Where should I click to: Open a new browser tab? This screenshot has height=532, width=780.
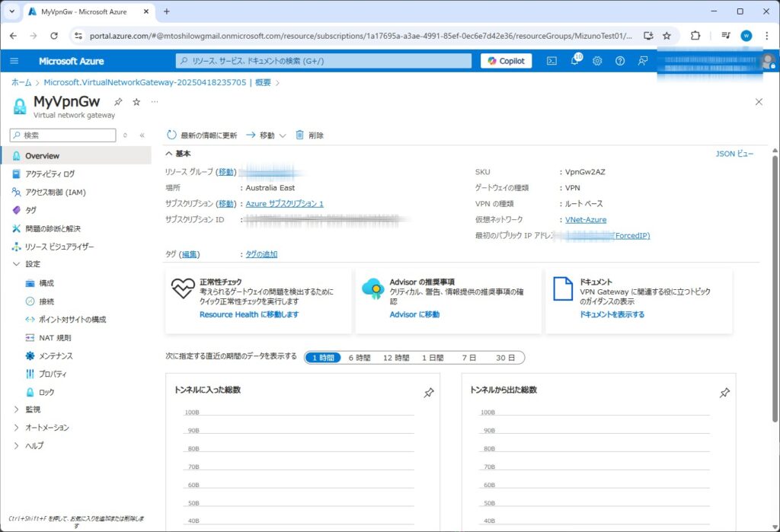[x=167, y=11]
